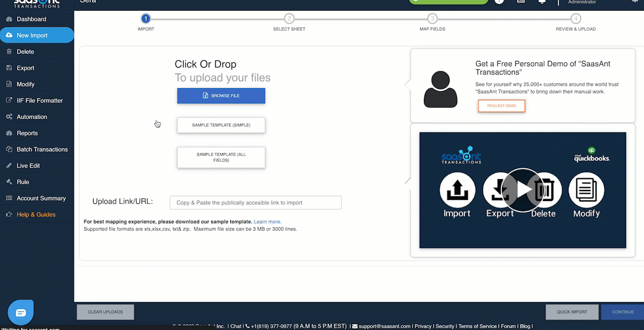Select step 3 Map Fields circle
Image resolution: width=644 pixels, height=330 pixels.
[433, 18]
